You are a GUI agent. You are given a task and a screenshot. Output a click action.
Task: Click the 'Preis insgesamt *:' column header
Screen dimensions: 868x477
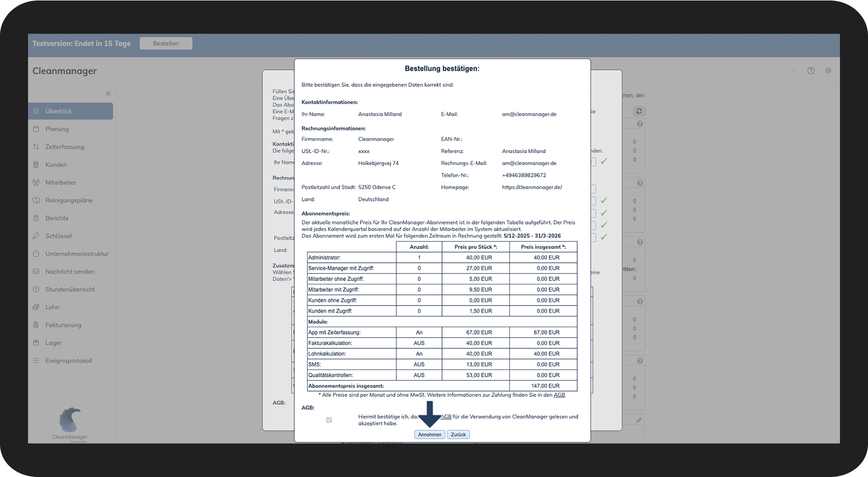(x=543, y=247)
